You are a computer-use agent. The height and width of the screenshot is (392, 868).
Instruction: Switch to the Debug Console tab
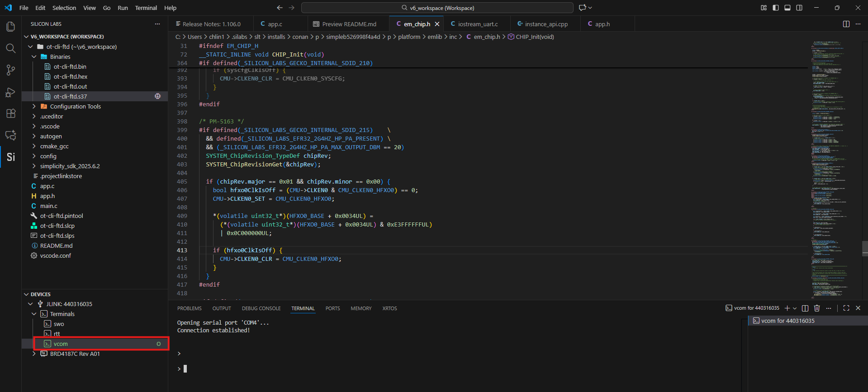261,308
